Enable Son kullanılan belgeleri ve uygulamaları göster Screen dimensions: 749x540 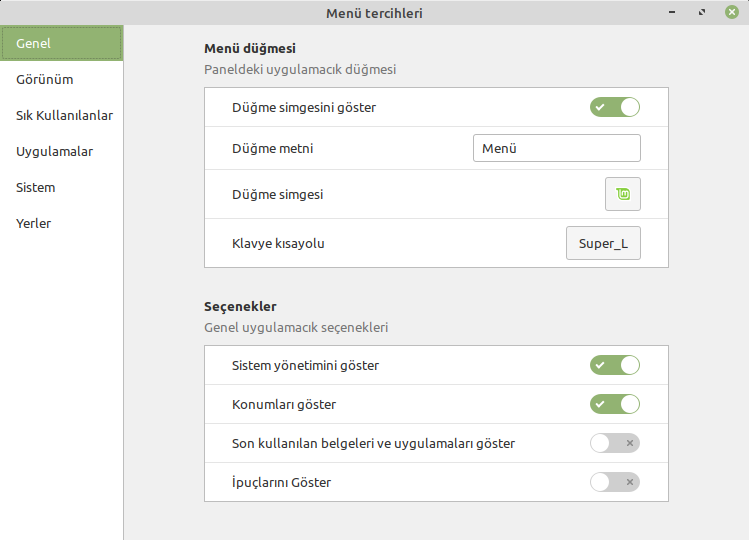pyautogui.click(x=615, y=443)
